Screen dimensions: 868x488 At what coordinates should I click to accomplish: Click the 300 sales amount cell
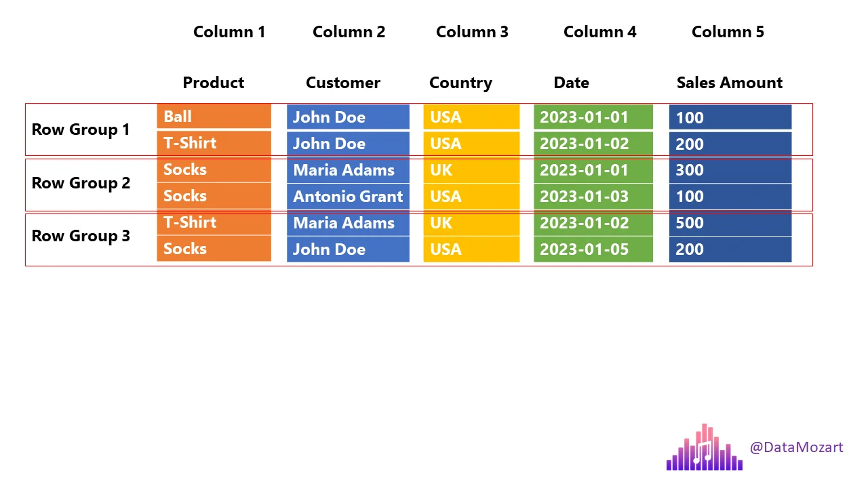(x=730, y=170)
